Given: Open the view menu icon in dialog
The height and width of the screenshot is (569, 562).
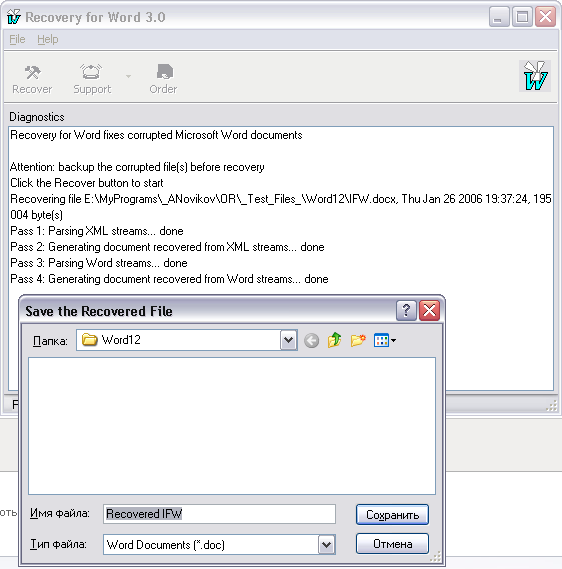Looking at the screenshot, I should pos(385,340).
